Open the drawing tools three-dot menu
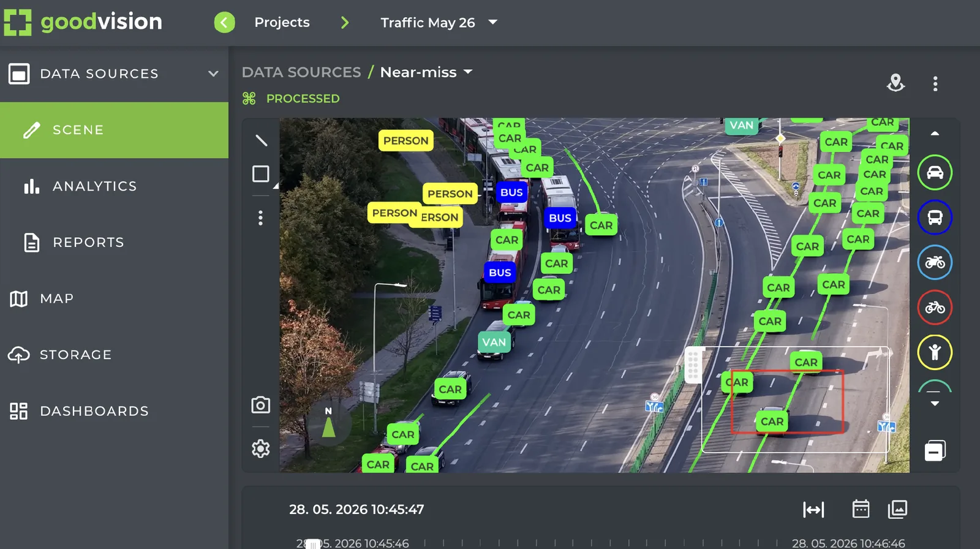Viewport: 980px width, 549px height. (x=261, y=218)
